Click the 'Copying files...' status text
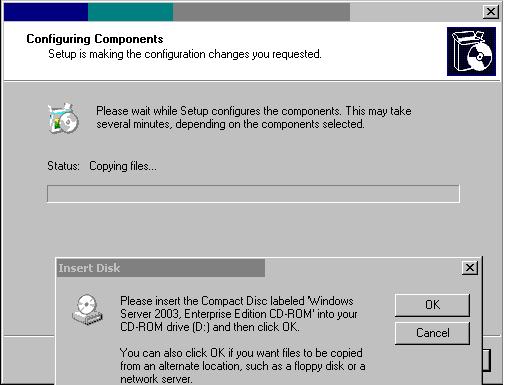This screenshot has width=512, height=385. coord(123,166)
